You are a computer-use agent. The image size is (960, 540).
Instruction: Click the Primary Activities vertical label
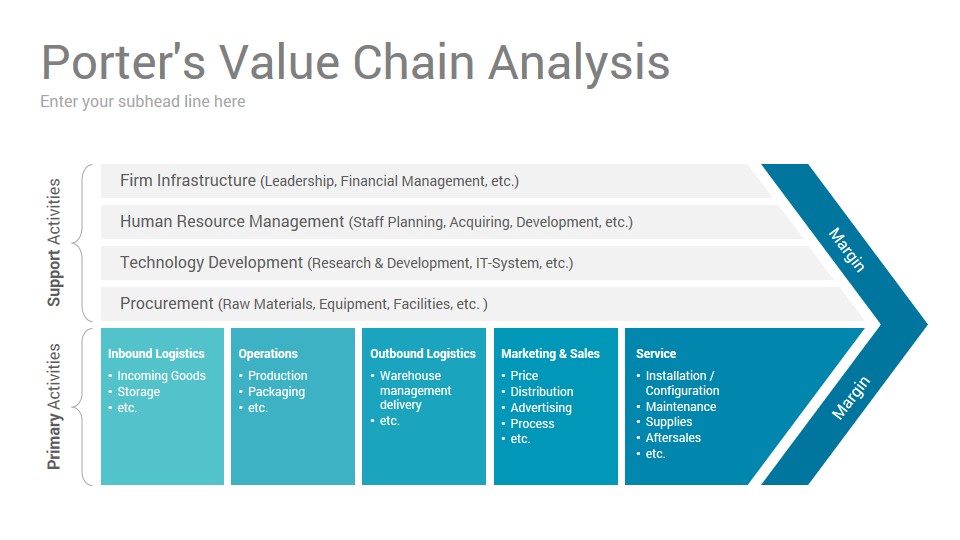point(54,407)
